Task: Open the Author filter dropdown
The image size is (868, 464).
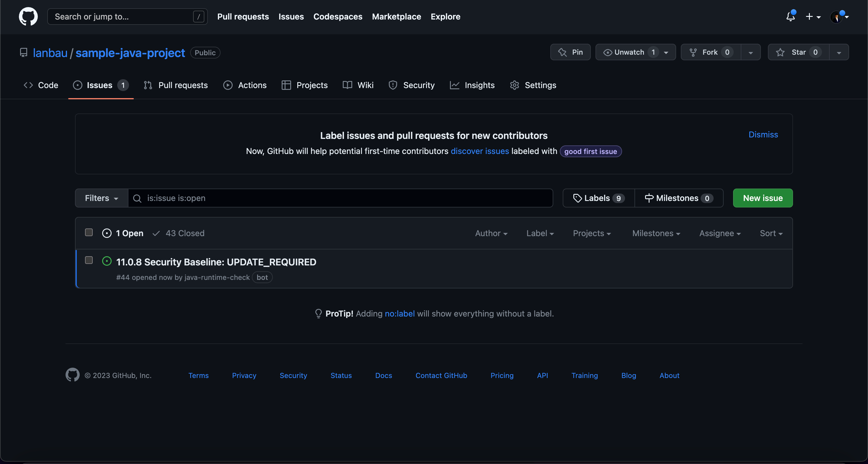Action: coord(491,233)
